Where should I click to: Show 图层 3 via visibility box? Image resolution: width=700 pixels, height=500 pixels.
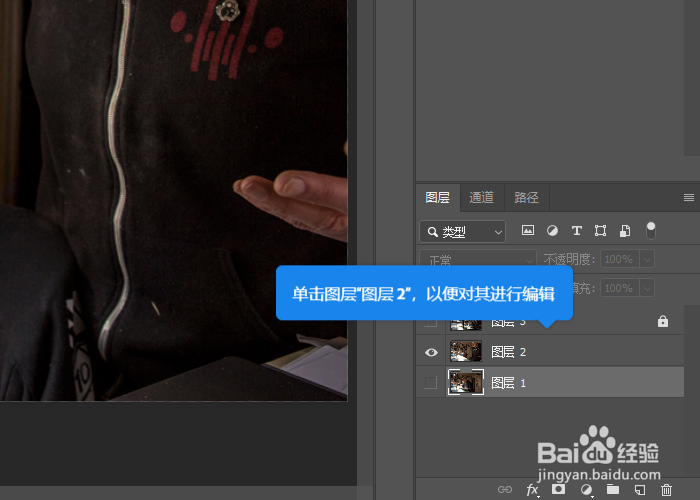[x=430, y=322]
